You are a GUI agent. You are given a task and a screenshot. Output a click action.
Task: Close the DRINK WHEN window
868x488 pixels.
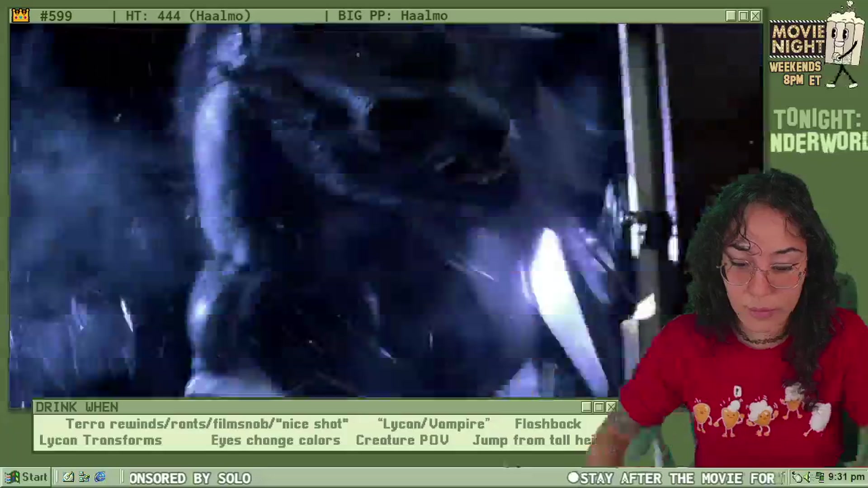[611, 407]
